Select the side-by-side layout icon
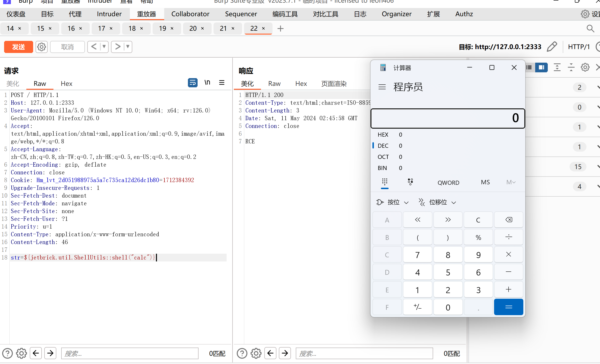 541,67
